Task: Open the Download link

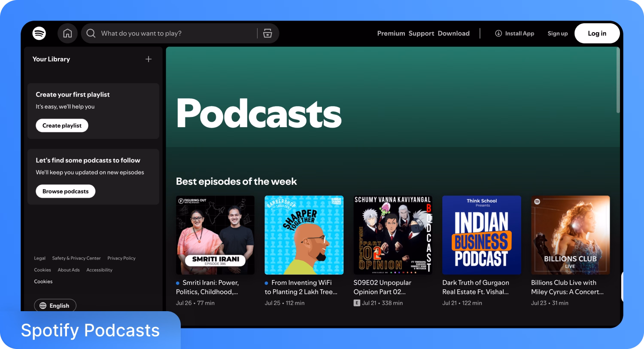Action: [453, 33]
